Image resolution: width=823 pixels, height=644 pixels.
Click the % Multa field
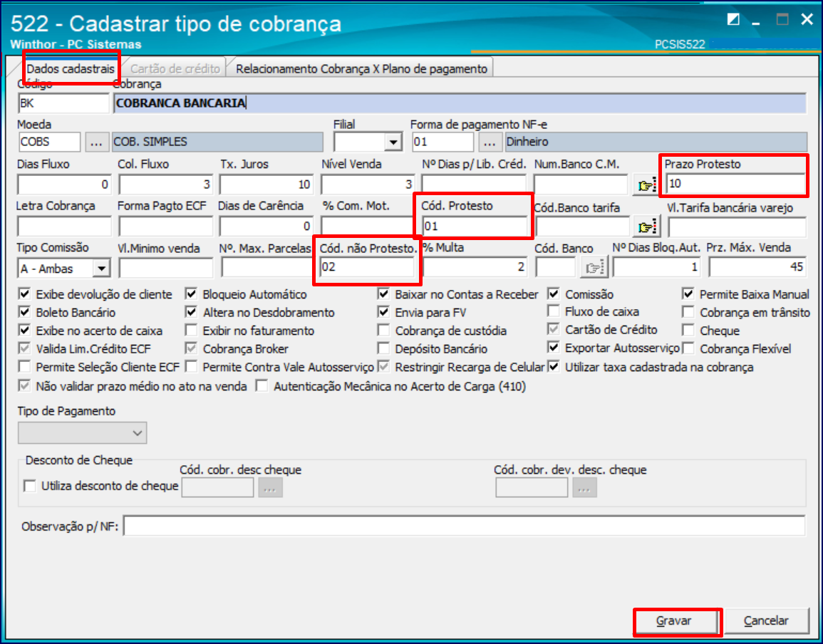pyautogui.click(x=475, y=268)
